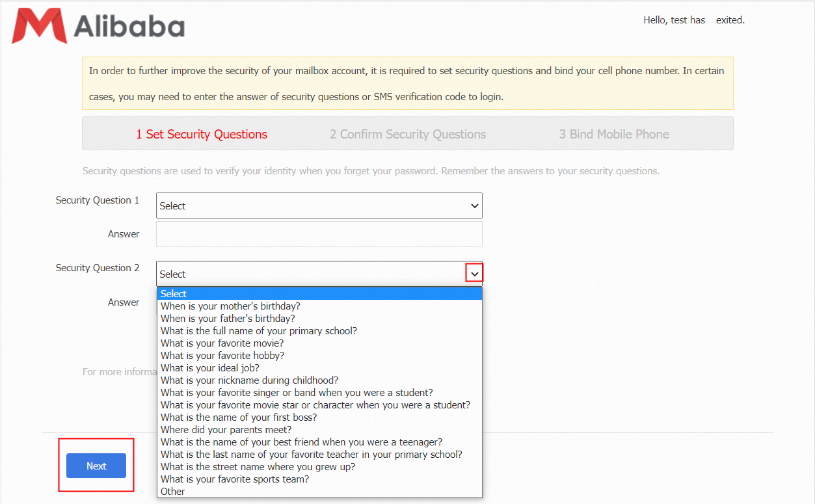
Task: Collapse the Security Question 2 dropdown arrow
Action: [x=474, y=274]
